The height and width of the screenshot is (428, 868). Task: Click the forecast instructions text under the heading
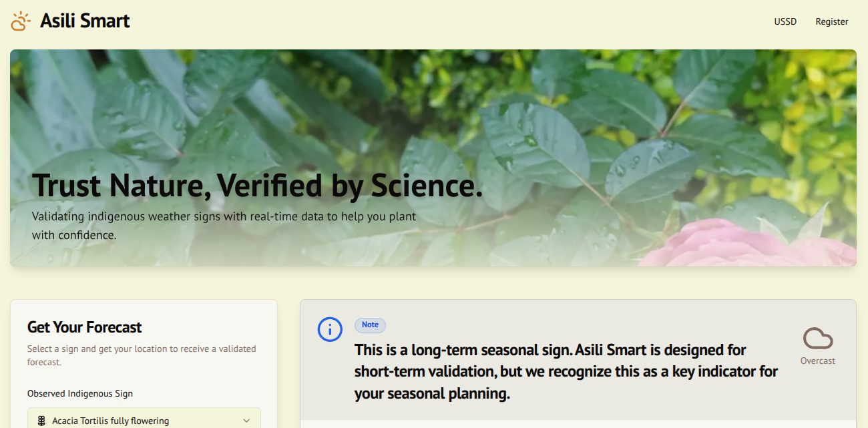pos(142,355)
